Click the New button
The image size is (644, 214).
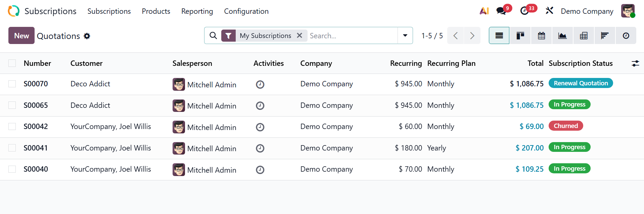pyautogui.click(x=21, y=36)
